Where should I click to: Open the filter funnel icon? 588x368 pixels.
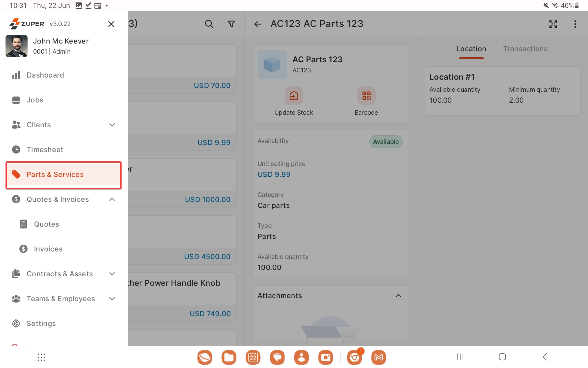click(x=232, y=24)
